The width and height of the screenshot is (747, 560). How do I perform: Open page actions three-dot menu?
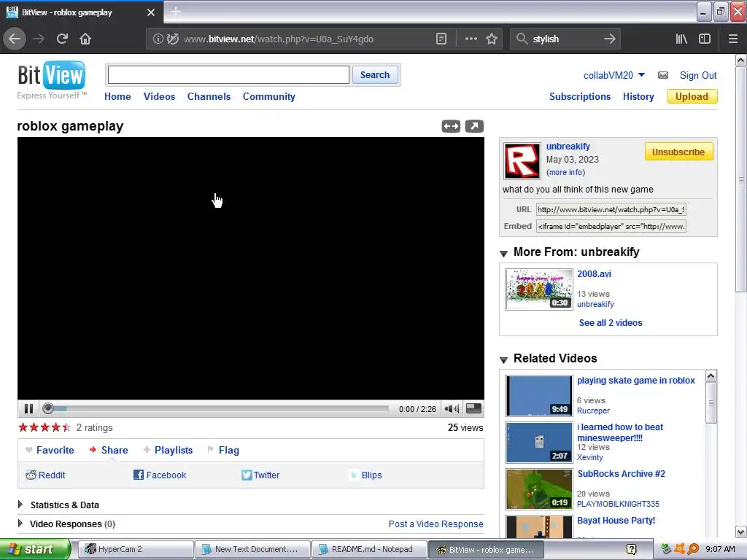coord(471,39)
